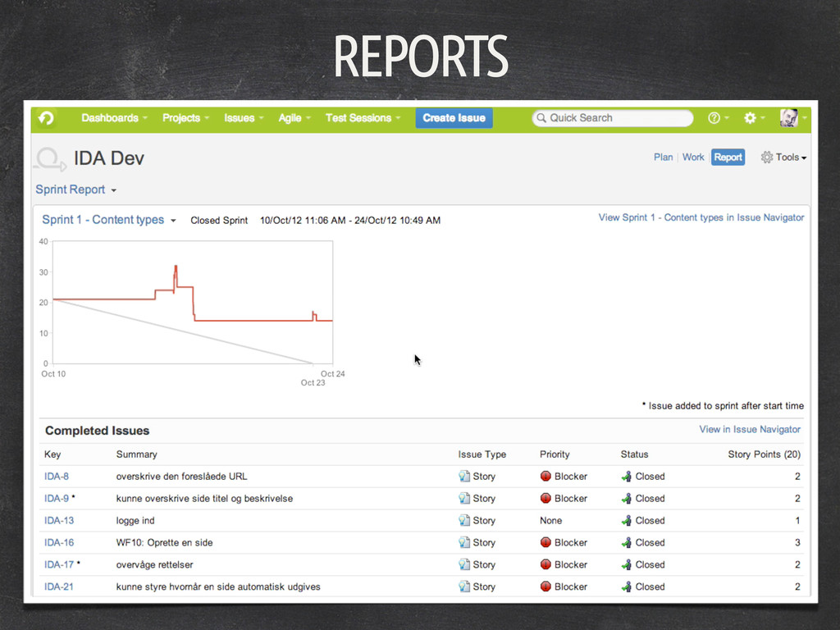This screenshot has height=630, width=840.
Task: Click the JIRA home logo icon
Action: pos(46,118)
